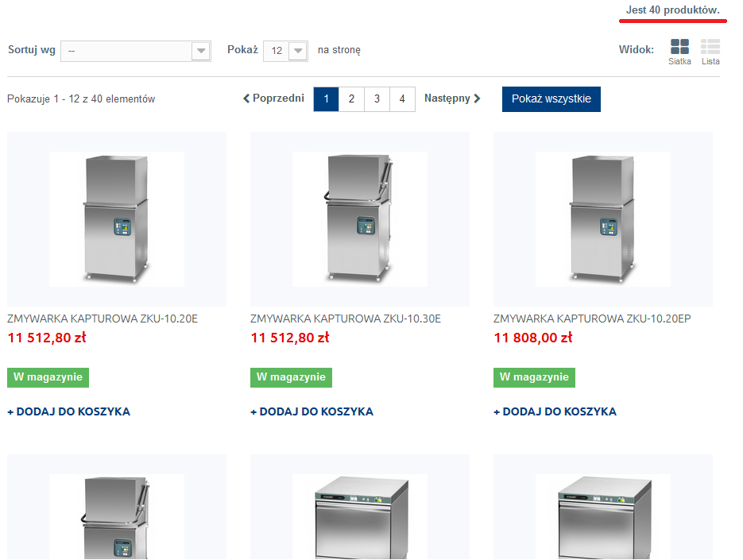This screenshot has width=743, height=560.
Task: Click W magazynie badge for ZKU-10.20E
Action: coord(48,377)
